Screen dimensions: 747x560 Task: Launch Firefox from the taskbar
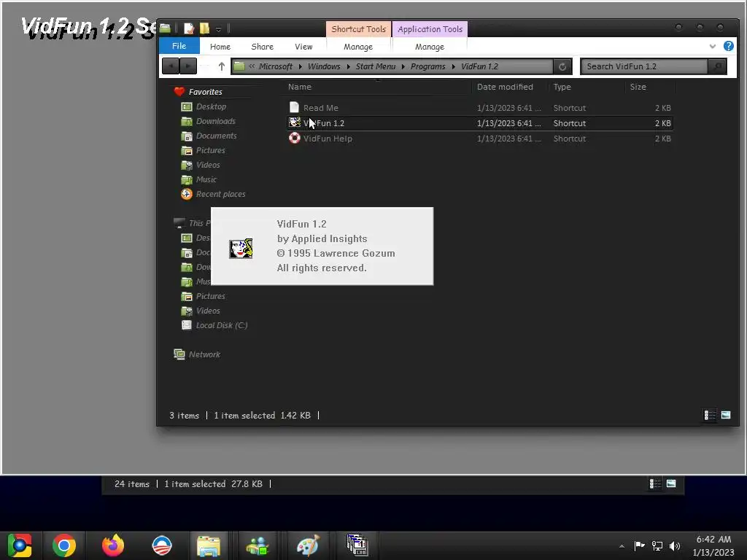[x=113, y=545]
